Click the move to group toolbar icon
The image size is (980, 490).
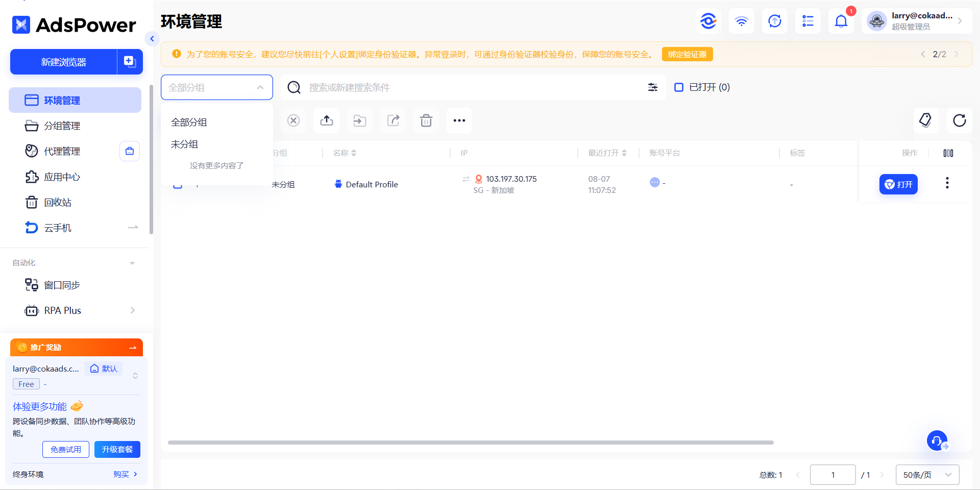(x=360, y=120)
